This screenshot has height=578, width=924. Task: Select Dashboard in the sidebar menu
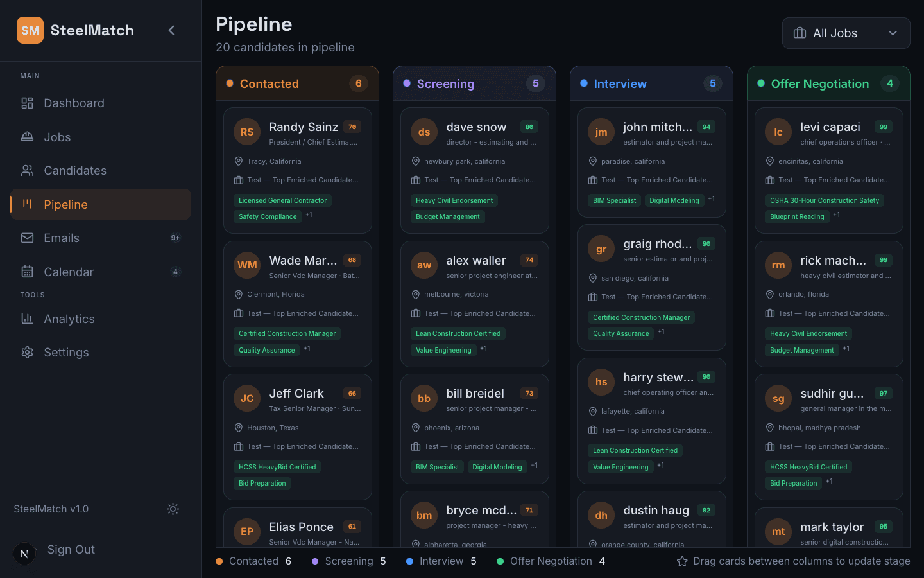coord(74,103)
